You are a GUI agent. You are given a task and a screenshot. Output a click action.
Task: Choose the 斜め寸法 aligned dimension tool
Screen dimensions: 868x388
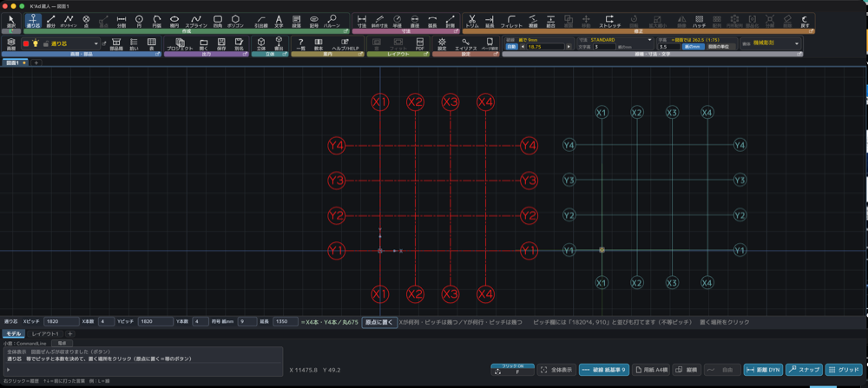(380, 21)
